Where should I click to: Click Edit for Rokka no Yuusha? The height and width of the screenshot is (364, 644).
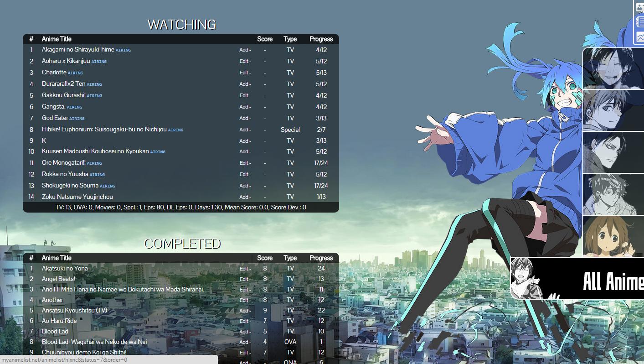[244, 175]
